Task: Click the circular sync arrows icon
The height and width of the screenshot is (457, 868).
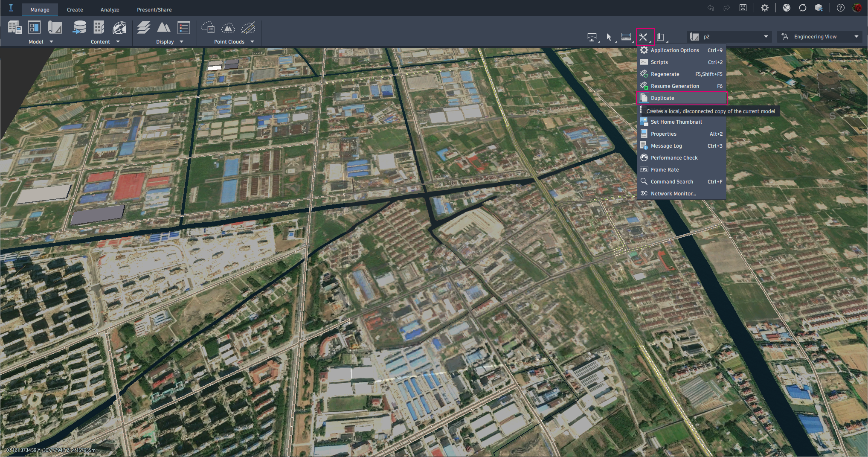Action: click(803, 8)
